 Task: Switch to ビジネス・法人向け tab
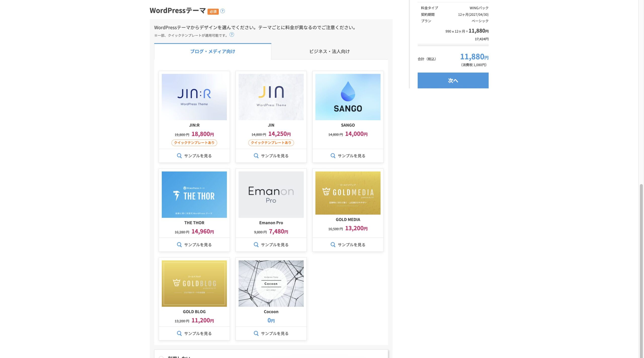point(329,51)
